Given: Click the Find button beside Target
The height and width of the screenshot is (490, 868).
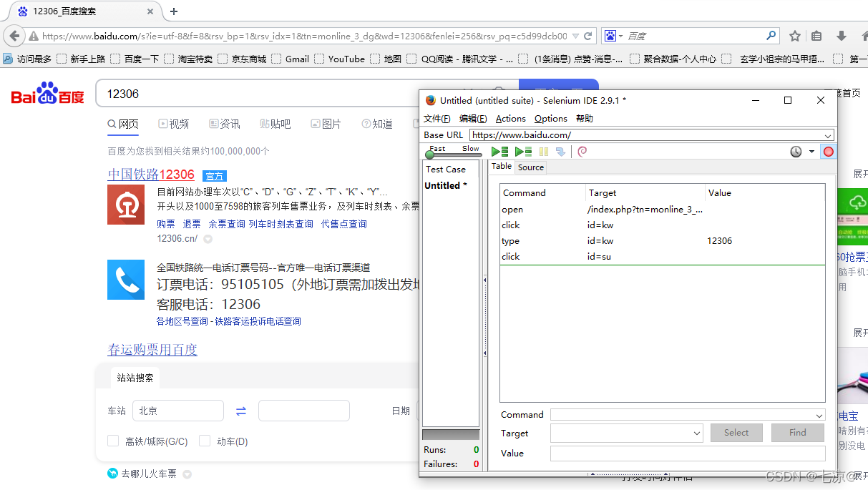Looking at the screenshot, I should 798,433.
